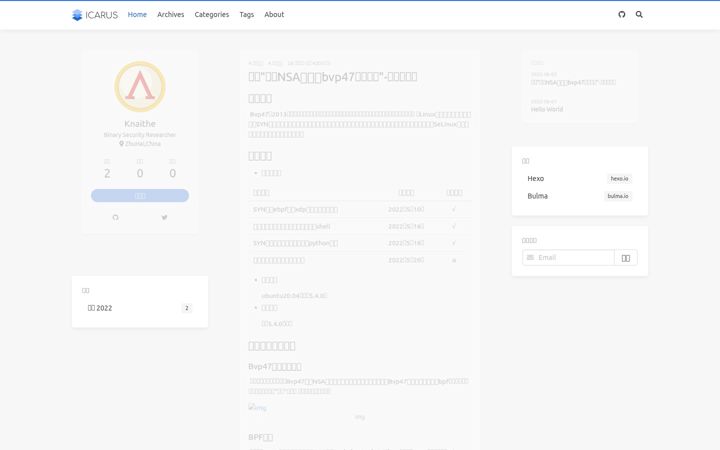Open the search icon in navbar
This screenshot has height=450, width=720.
pyautogui.click(x=639, y=14)
